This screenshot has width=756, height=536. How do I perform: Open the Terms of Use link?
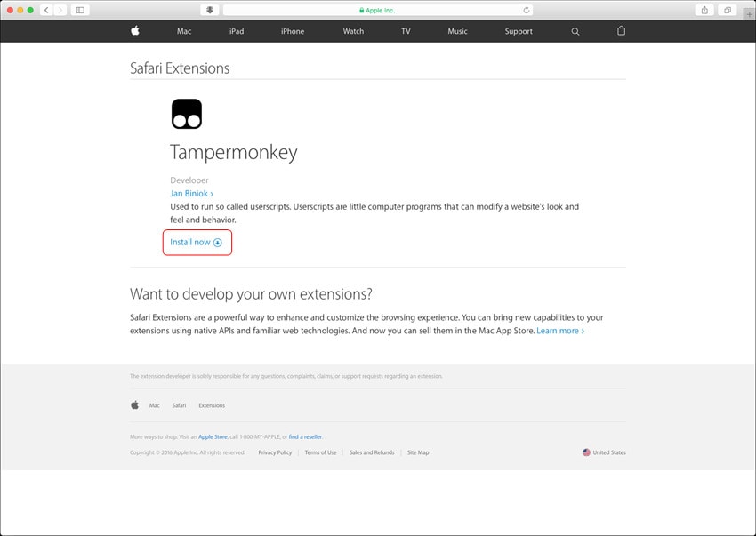320,452
